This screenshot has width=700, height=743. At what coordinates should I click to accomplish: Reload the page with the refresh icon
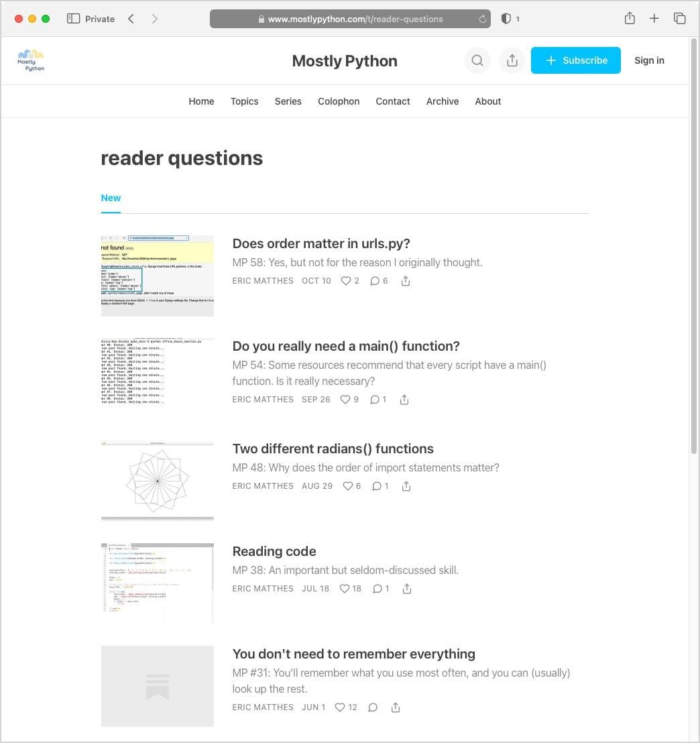483,19
